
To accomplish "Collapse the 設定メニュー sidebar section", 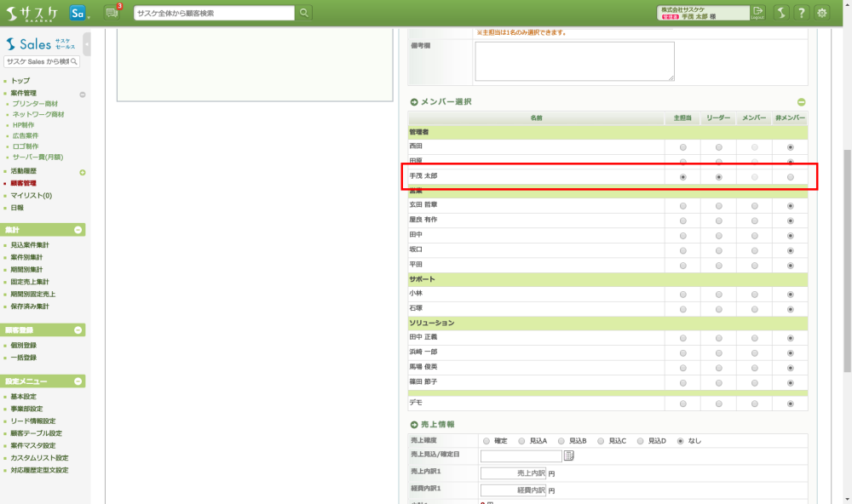I will [x=78, y=381].
